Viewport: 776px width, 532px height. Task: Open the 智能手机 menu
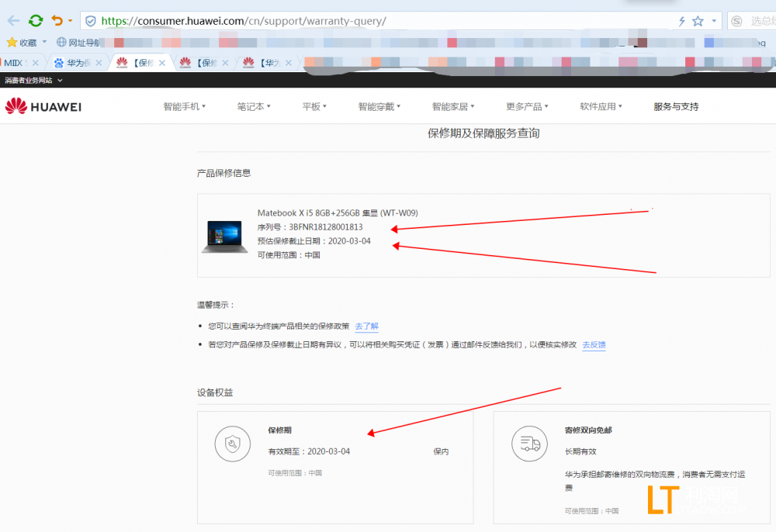click(x=184, y=106)
